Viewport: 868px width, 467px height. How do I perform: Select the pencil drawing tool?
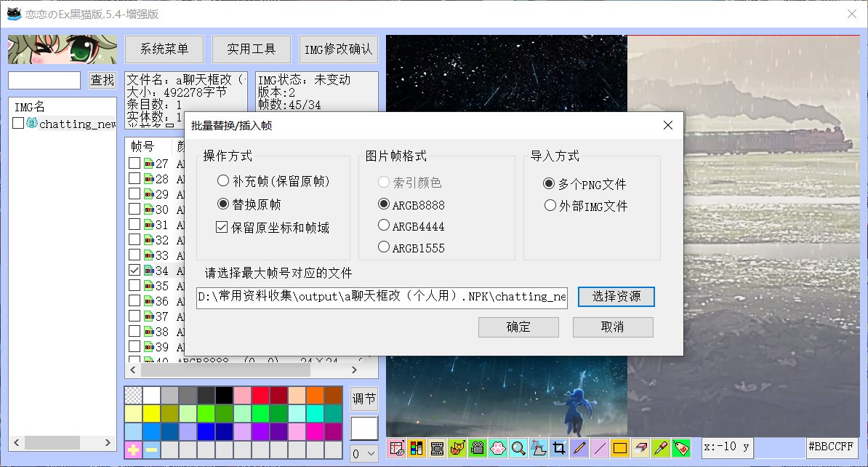pos(579,448)
